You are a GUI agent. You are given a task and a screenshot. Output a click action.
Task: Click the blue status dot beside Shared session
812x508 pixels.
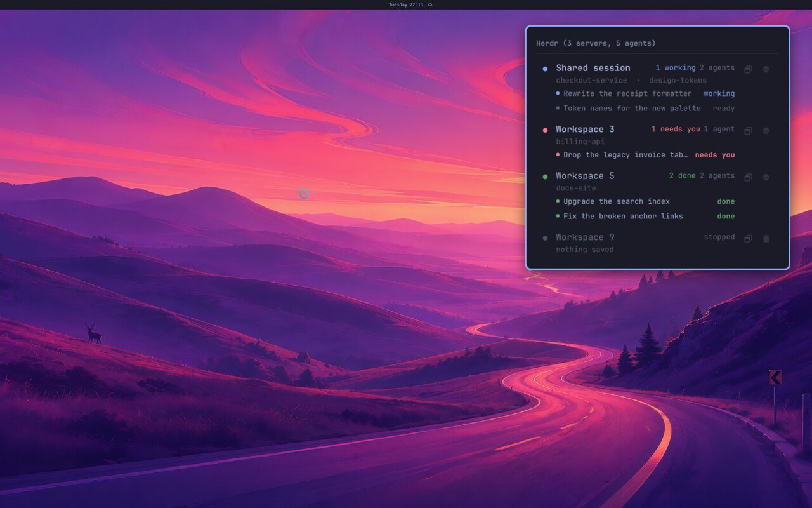pyautogui.click(x=545, y=69)
